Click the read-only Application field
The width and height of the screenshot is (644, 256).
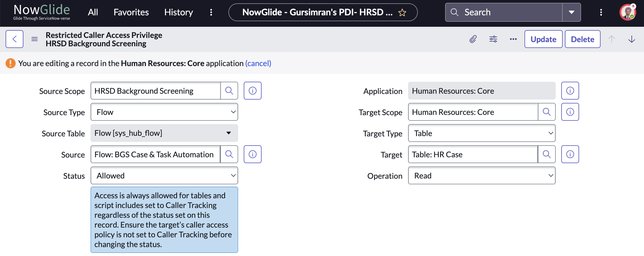coord(482,91)
